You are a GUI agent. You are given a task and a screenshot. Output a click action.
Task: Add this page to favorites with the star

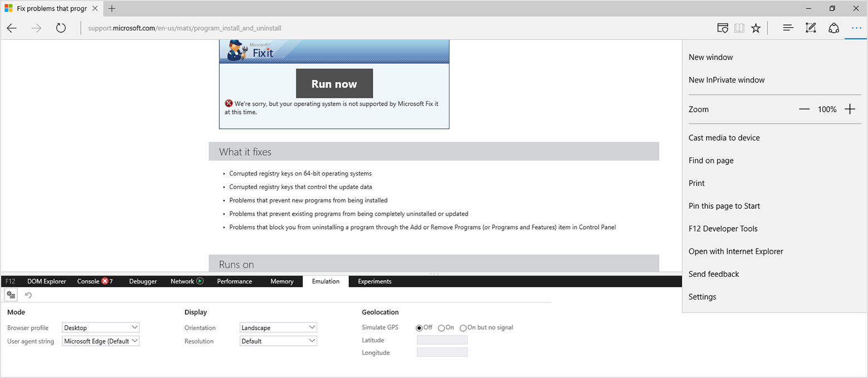756,28
